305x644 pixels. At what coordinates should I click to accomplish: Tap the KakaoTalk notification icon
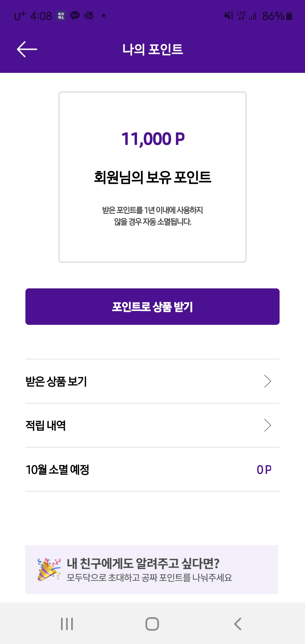(x=75, y=16)
